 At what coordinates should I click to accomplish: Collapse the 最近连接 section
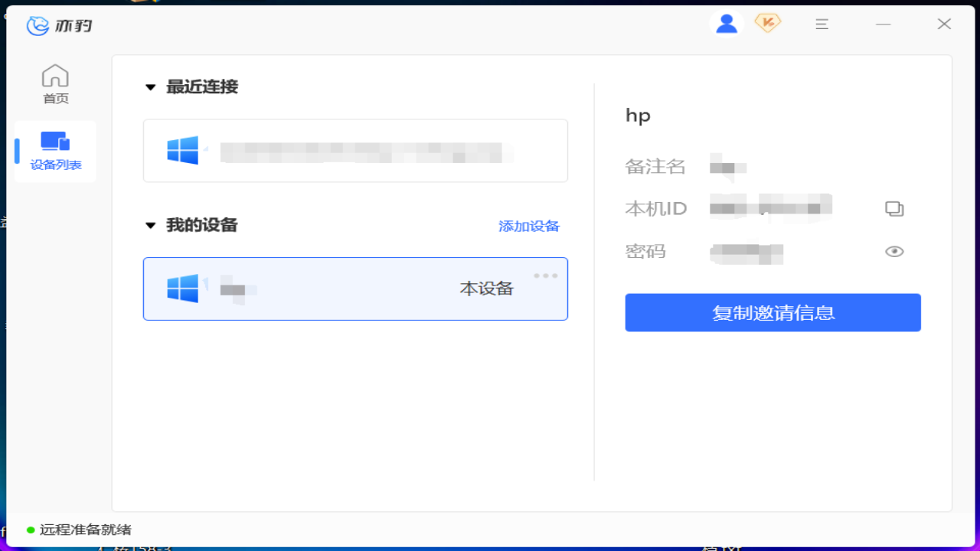(x=151, y=87)
